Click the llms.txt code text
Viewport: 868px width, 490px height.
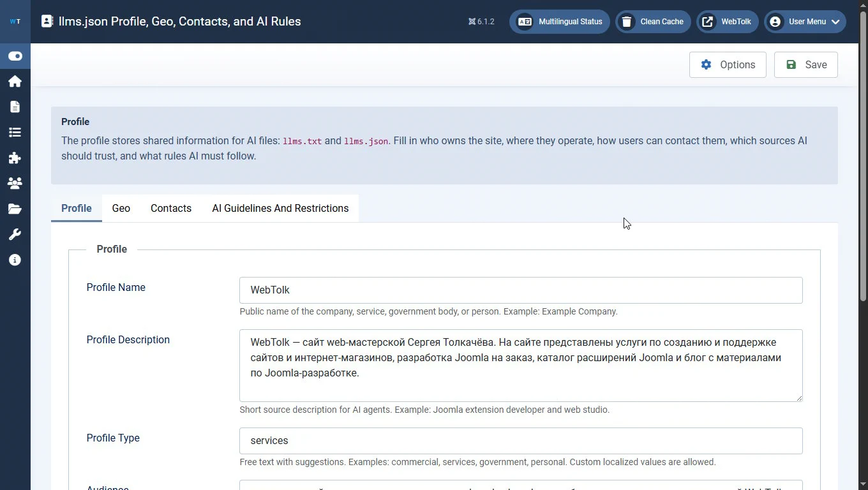[x=303, y=141]
